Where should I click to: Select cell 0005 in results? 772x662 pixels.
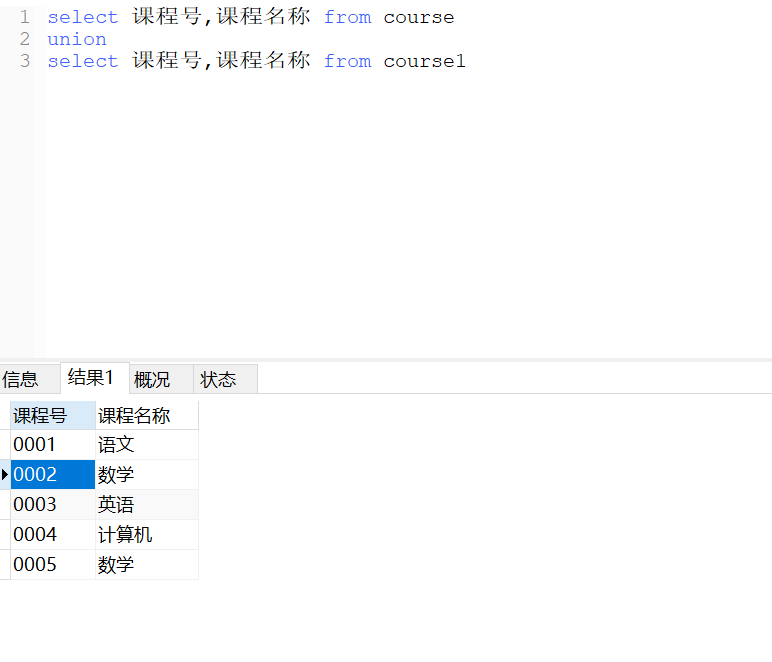[53, 565]
